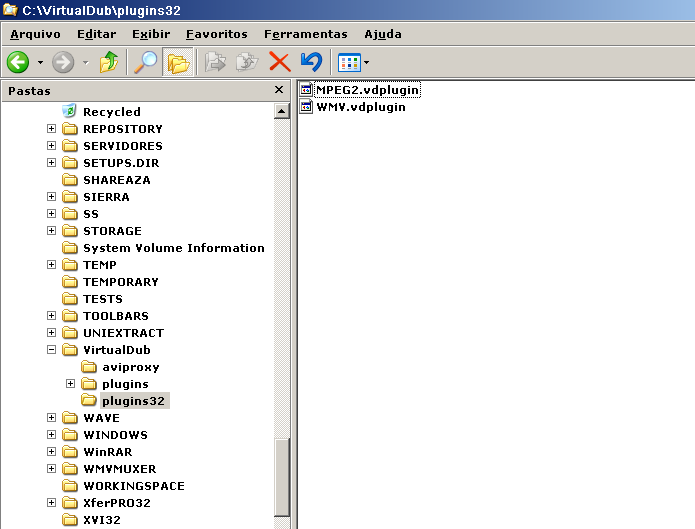Open the Exibir menu
This screenshot has height=529, width=695.
pos(151,34)
